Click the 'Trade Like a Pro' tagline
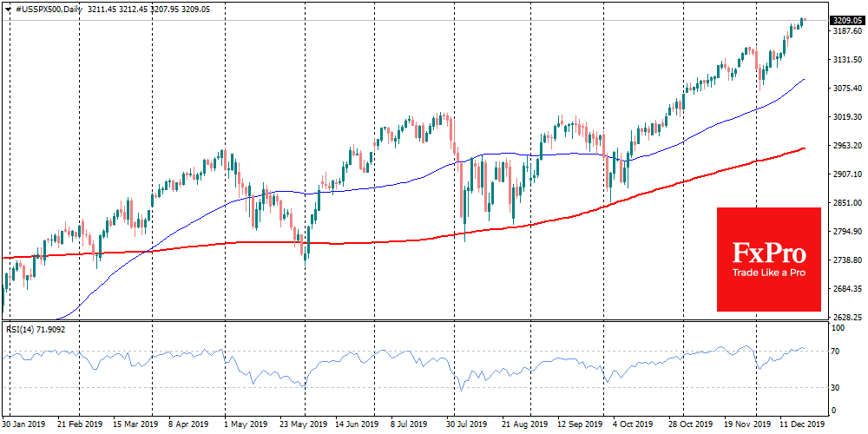This screenshot has width=868, height=434. [x=768, y=274]
